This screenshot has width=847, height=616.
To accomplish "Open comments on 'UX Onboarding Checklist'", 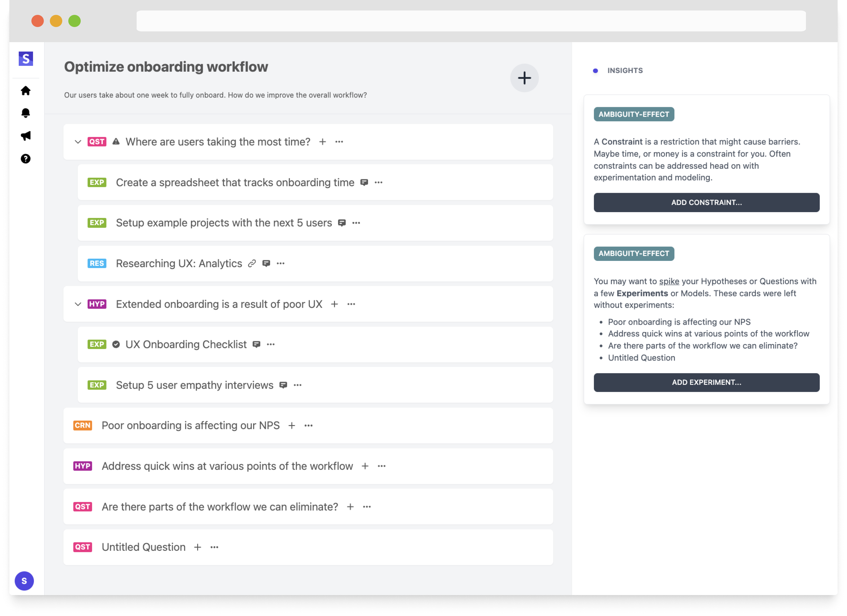I will tap(256, 344).
